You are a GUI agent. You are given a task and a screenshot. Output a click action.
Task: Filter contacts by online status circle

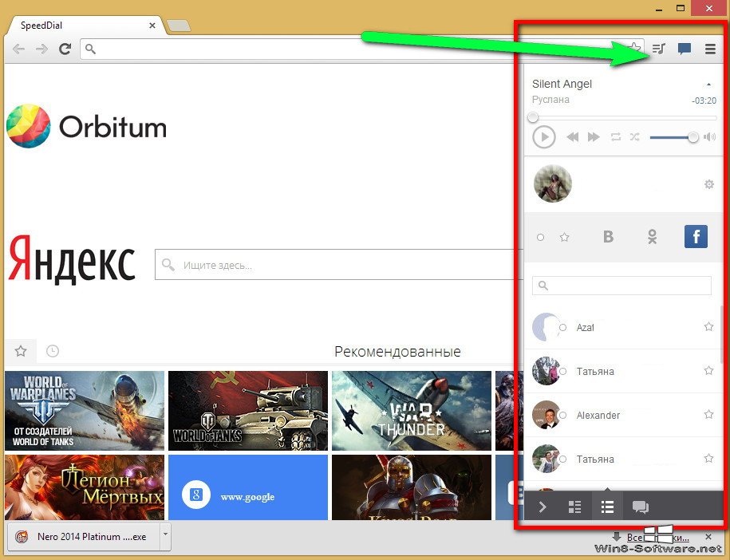(x=540, y=238)
